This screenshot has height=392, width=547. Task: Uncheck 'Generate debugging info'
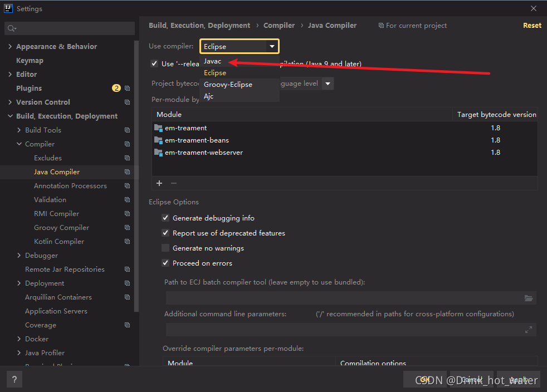pyautogui.click(x=165, y=218)
